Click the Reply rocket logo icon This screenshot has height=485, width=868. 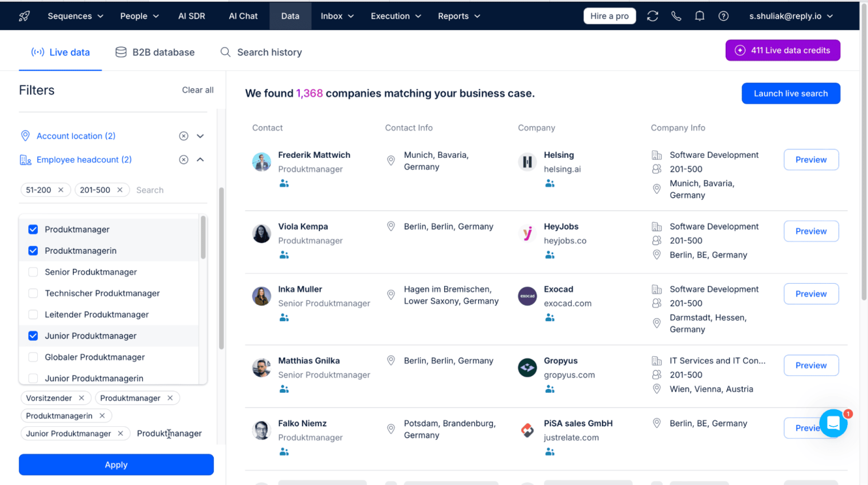[24, 16]
